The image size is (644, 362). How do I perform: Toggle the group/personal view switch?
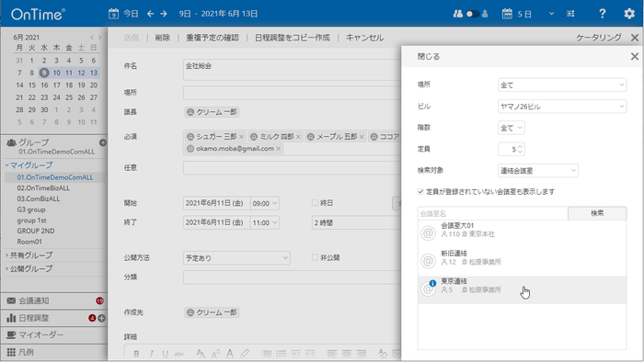point(471,14)
